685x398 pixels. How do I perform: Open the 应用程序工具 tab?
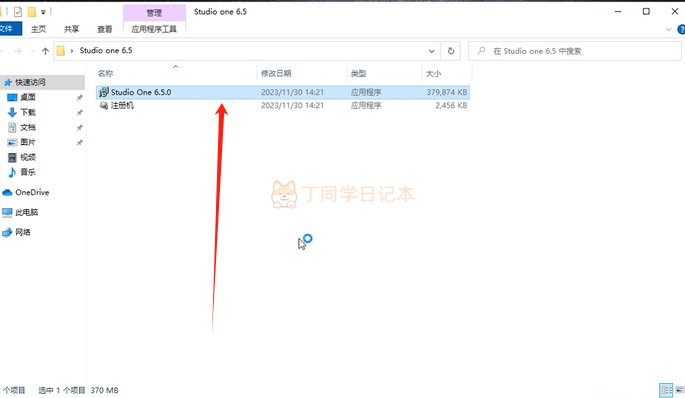(154, 29)
